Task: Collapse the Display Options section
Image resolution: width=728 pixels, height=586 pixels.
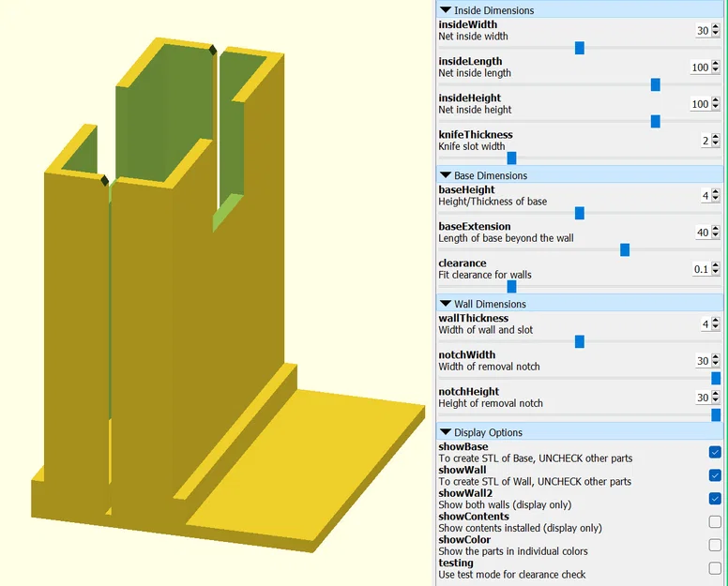Action: pos(446,432)
